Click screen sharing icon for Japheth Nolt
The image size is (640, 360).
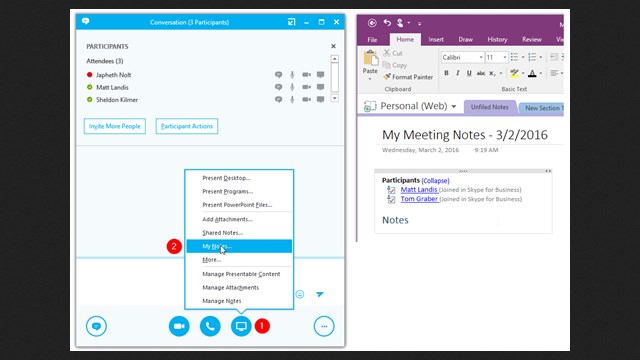click(320, 75)
